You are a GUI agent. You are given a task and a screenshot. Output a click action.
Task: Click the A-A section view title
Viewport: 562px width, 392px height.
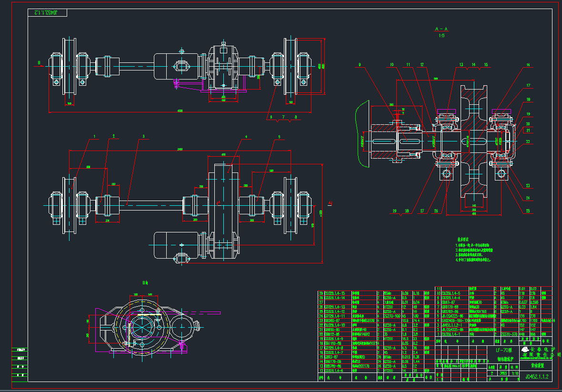[441, 29]
